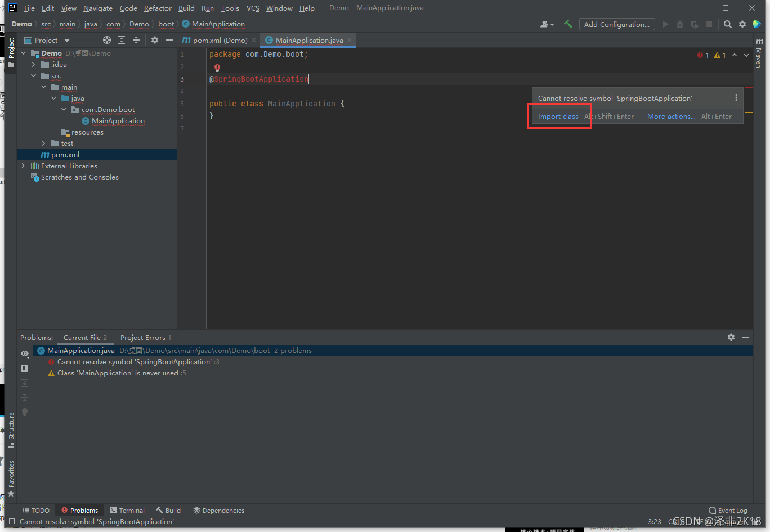Click the Stop square icon in toolbar
The height and width of the screenshot is (532, 770).
pos(709,24)
